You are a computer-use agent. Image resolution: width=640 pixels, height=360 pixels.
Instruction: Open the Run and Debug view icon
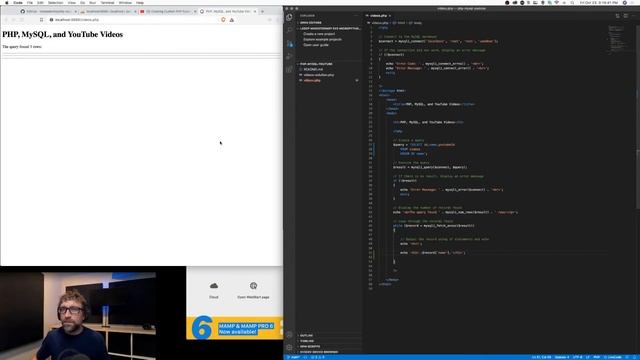pos(289,57)
